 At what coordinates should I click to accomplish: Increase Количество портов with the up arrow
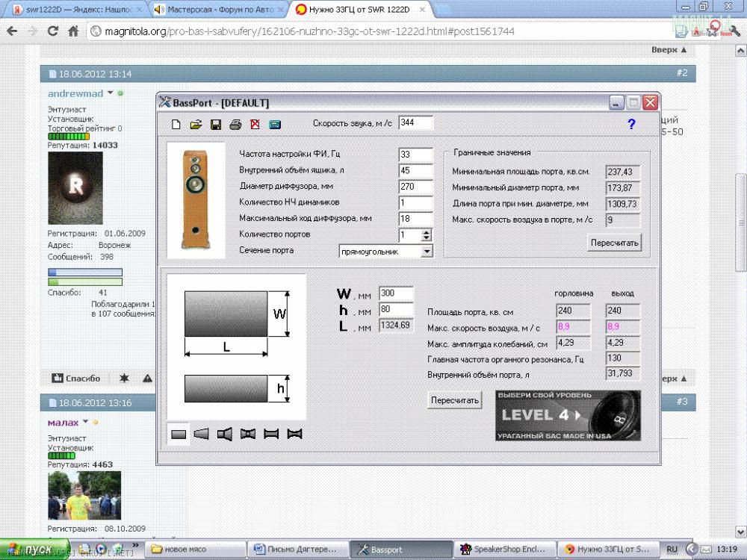point(427,231)
